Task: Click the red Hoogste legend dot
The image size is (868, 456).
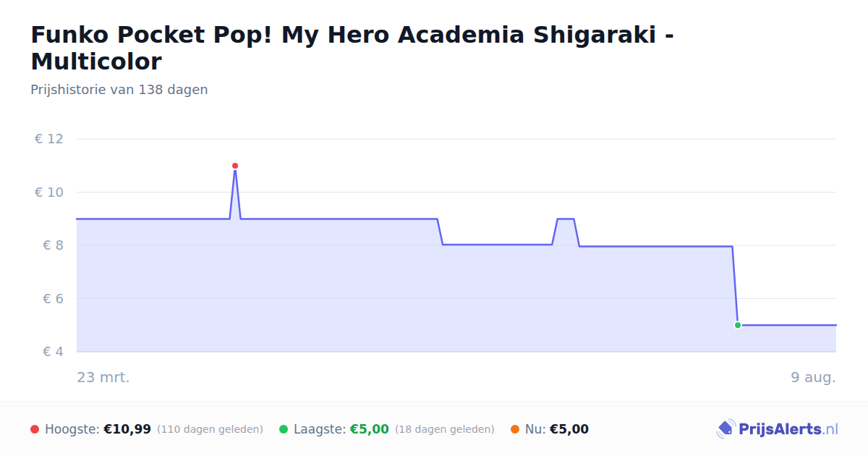Action: tap(35, 429)
